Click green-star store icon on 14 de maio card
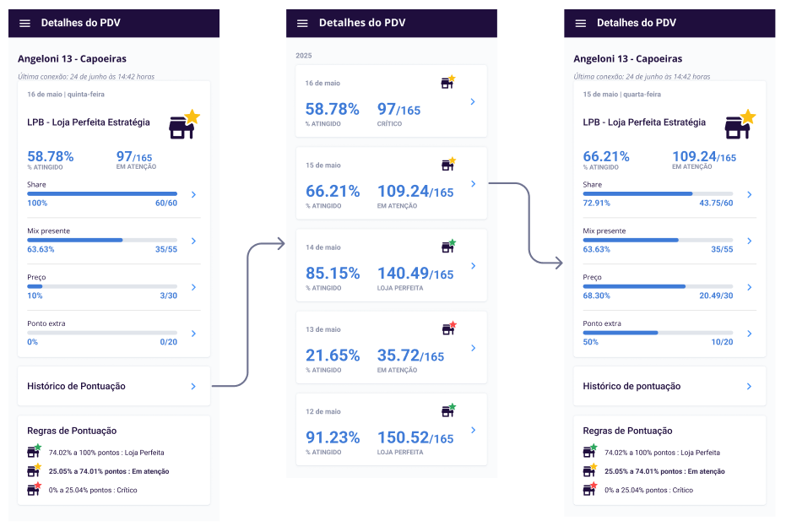The width and height of the screenshot is (786, 532). 447,247
